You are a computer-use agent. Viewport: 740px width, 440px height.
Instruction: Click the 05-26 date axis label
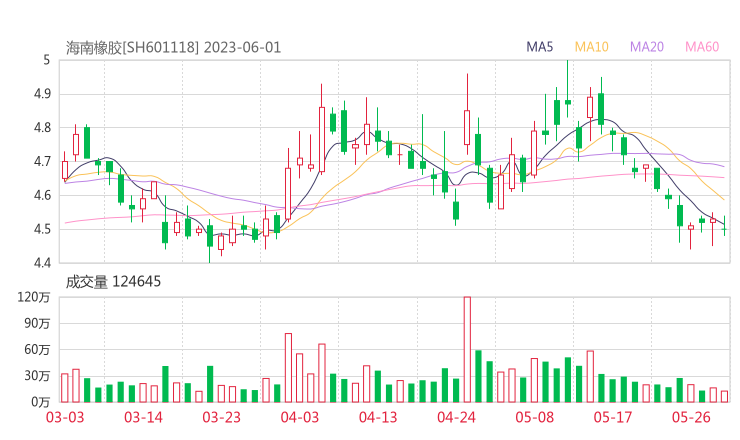coord(691,417)
